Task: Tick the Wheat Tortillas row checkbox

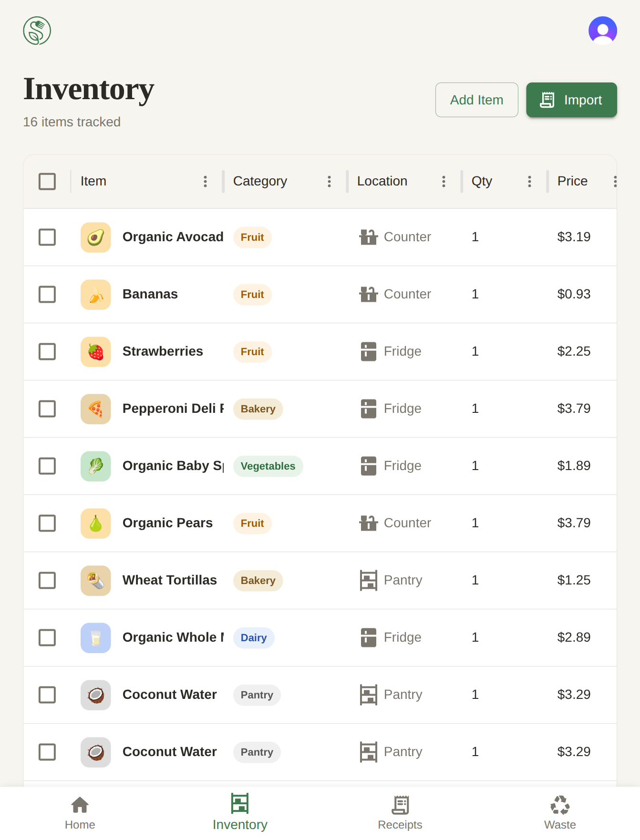Action: coord(47,580)
